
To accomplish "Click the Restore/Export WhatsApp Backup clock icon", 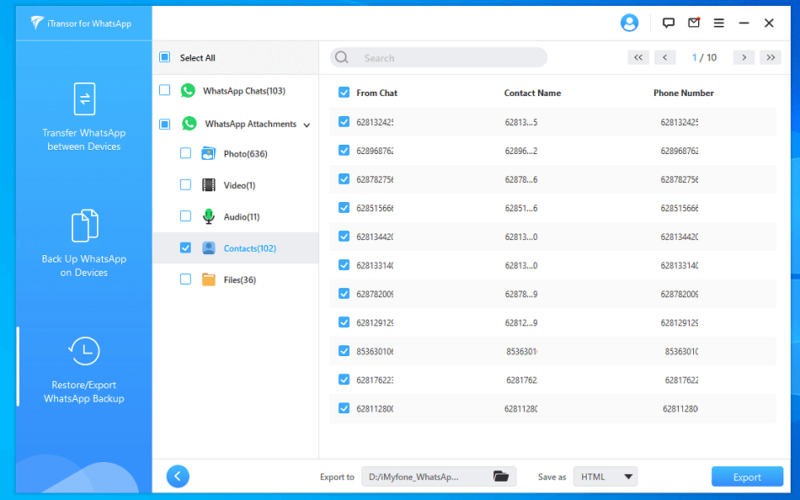I will click(84, 351).
